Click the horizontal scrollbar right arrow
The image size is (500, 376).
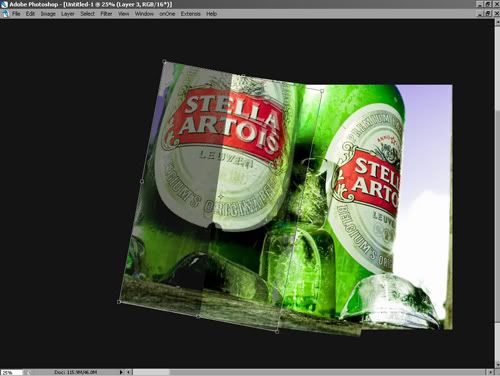(490, 372)
